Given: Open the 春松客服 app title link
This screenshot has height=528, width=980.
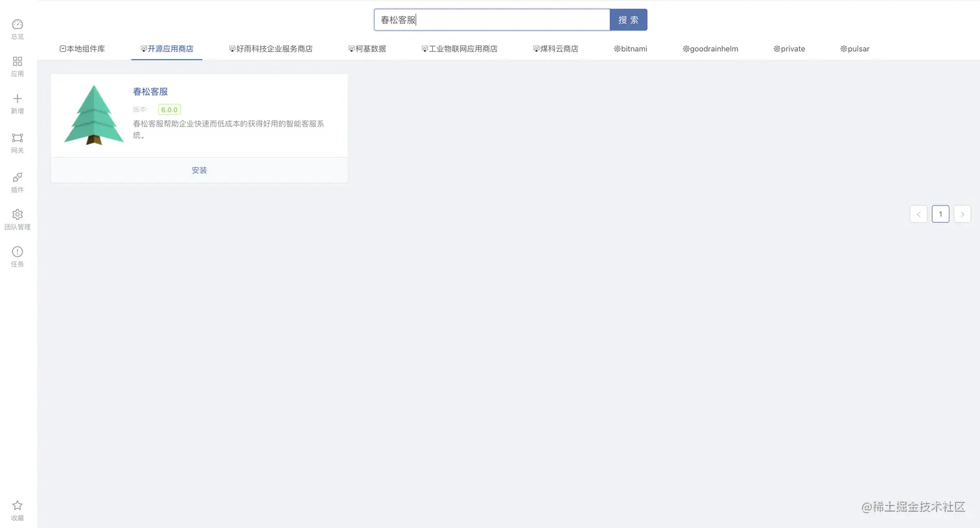Looking at the screenshot, I should point(150,91).
